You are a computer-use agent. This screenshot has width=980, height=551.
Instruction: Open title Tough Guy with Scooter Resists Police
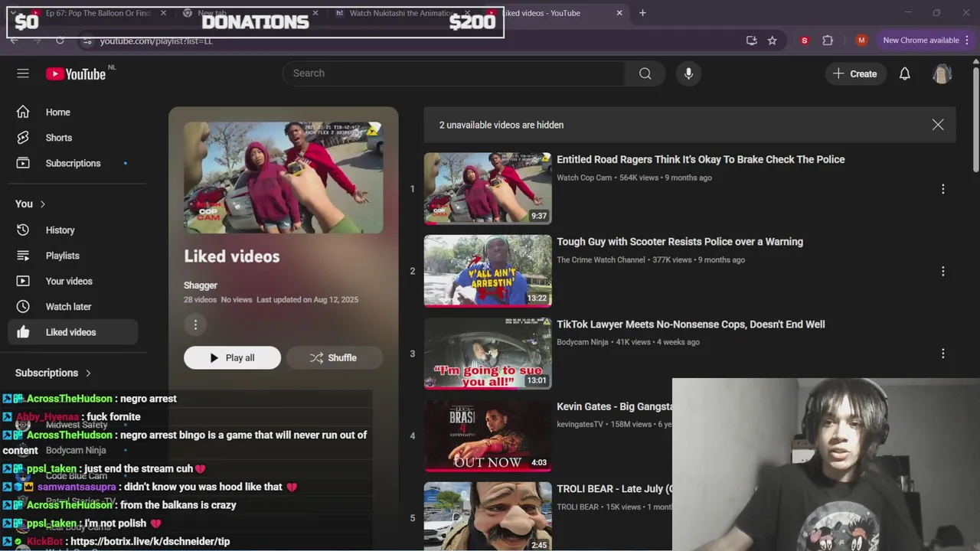[x=680, y=242]
